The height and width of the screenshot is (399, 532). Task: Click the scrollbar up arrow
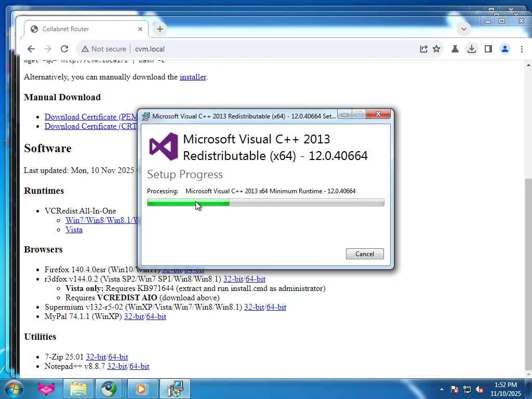click(x=528, y=64)
